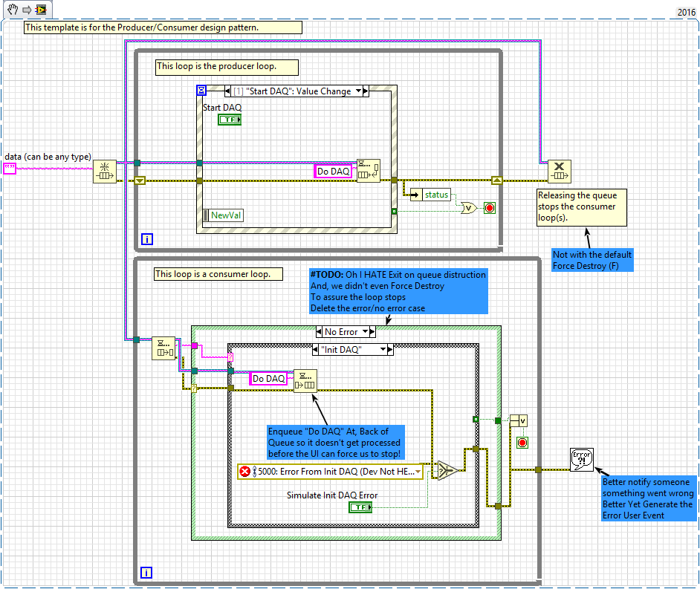Open the event case selector dropdown
700x589 pixels.
coord(358,91)
